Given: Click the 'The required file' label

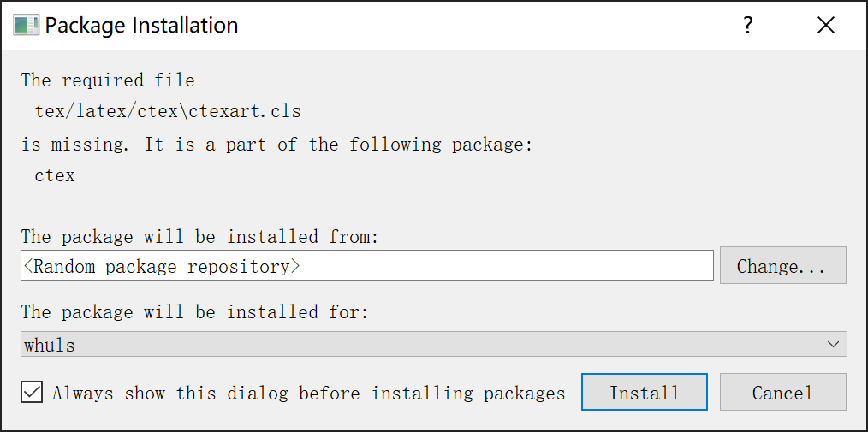Looking at the screenshot, I should pyautogui.click(x=108, y=80).
